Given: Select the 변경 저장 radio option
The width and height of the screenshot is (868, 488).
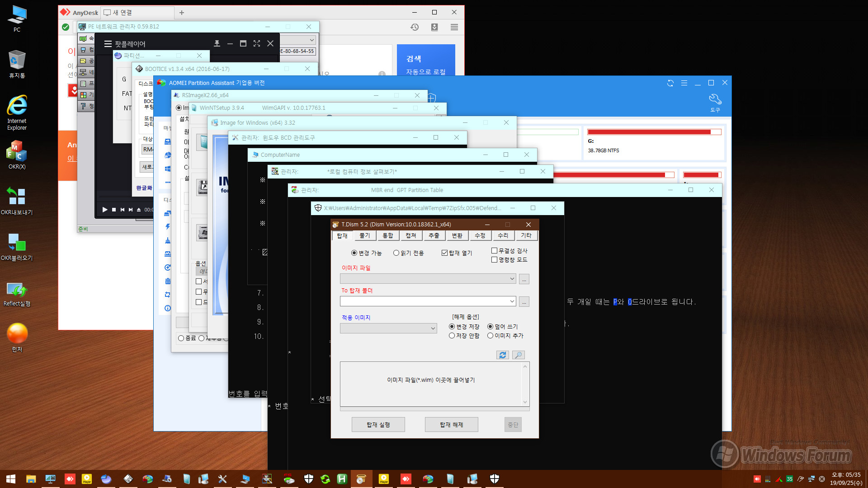Looking at the screenshot, I should click(464, 327).
